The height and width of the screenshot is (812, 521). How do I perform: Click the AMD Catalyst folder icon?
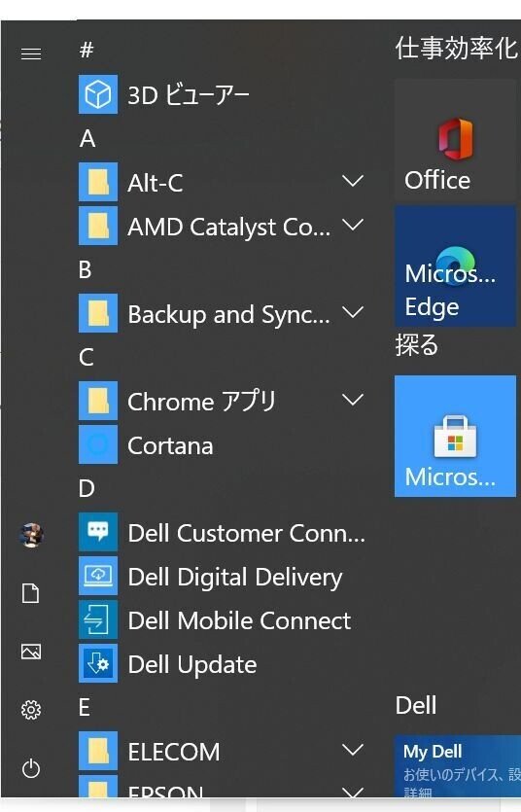pyautogui.click(x=98, y=226)
